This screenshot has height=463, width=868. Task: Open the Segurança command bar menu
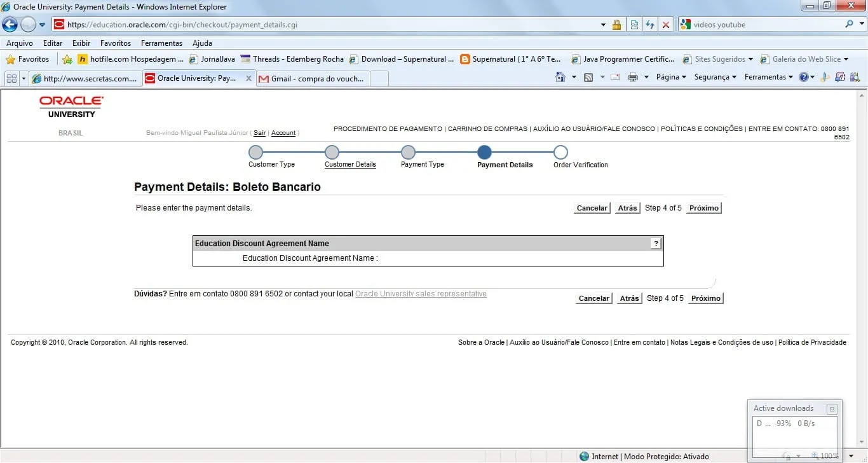pos(715,77)
